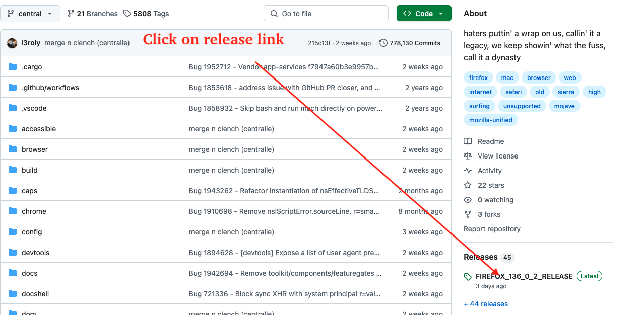Open latest commit message merge n clench
Image resolution: width=644 pixels, height=315 pixels.
coord(87,43)
